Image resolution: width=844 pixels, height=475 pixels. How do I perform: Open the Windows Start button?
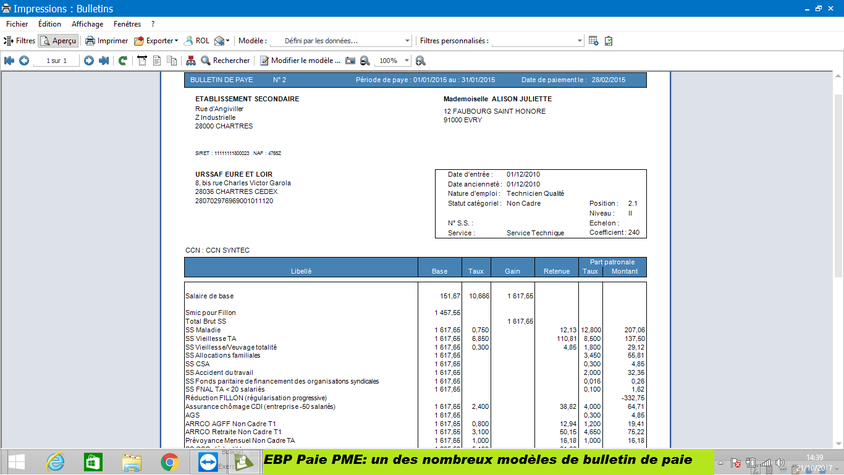click(17, 462)
